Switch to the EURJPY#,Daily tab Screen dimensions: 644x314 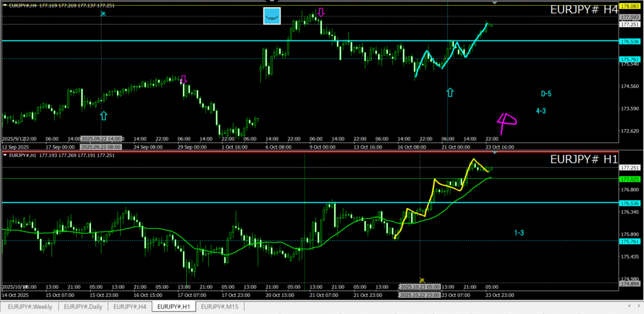pyautogui.click(x=83, y=306)
